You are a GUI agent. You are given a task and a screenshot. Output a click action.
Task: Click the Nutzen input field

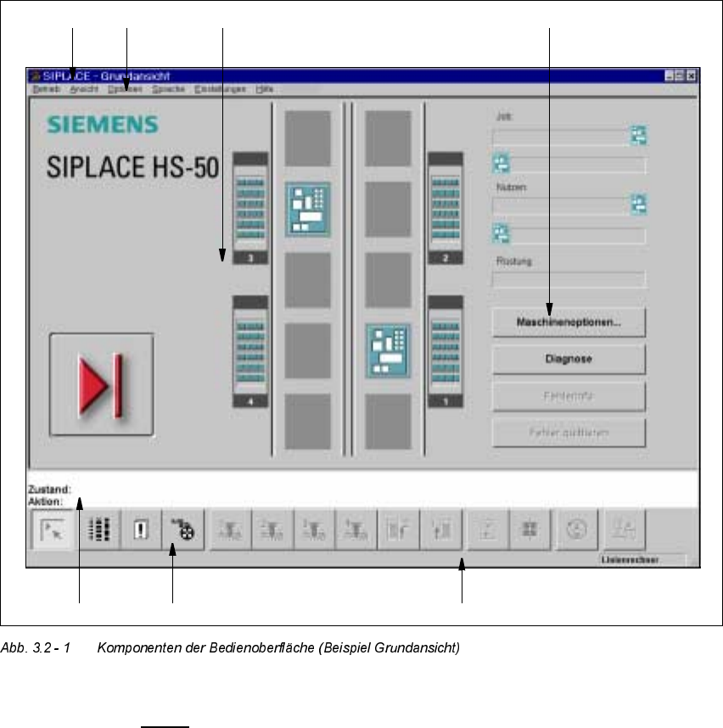pos(560,206)
